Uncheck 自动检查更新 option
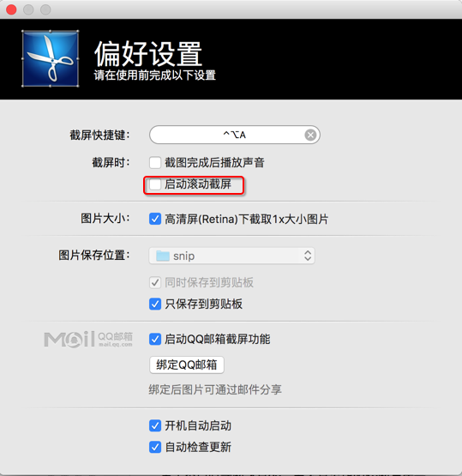Viewport: 462px width, 476px height. click(x=155, y=447)
